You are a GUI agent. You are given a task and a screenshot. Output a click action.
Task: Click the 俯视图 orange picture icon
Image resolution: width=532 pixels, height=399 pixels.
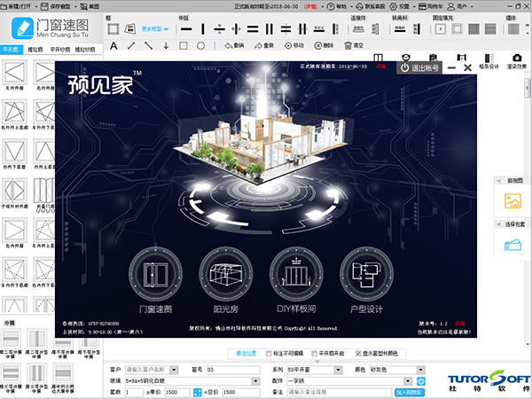(512, 201)
